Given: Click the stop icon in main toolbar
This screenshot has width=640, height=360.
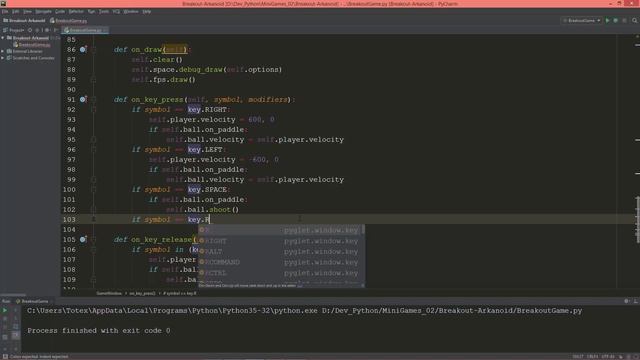Looking at the screenshot, I should coord(624,20).
